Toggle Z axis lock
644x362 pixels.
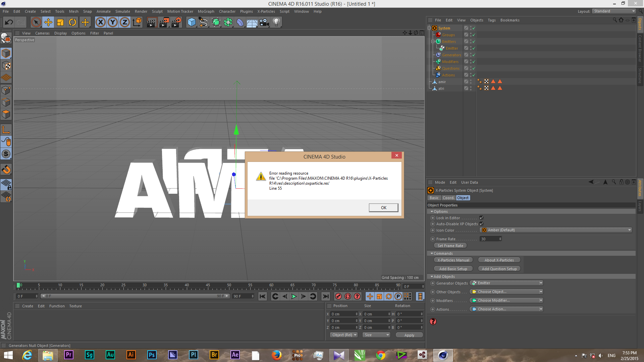point(125,22)
